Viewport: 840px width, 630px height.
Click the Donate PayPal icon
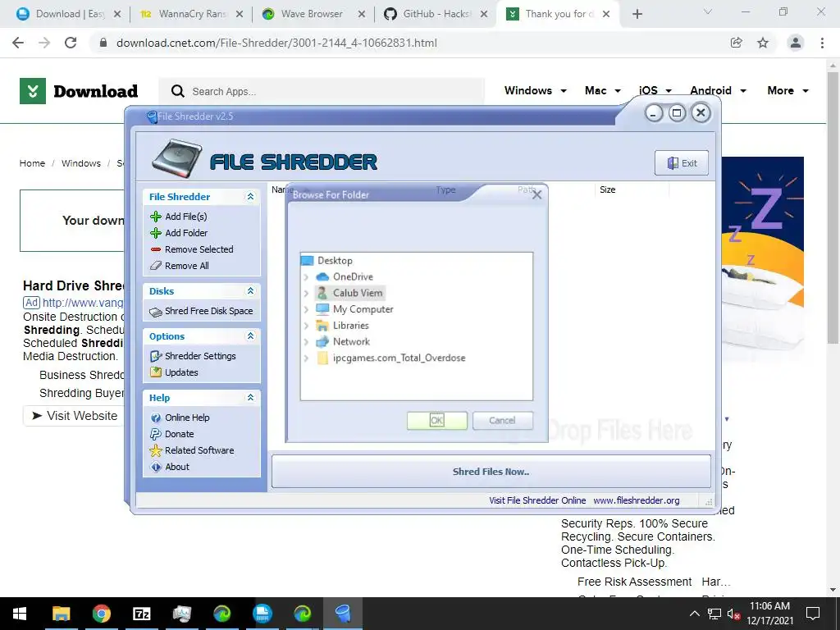click(156, 434)
